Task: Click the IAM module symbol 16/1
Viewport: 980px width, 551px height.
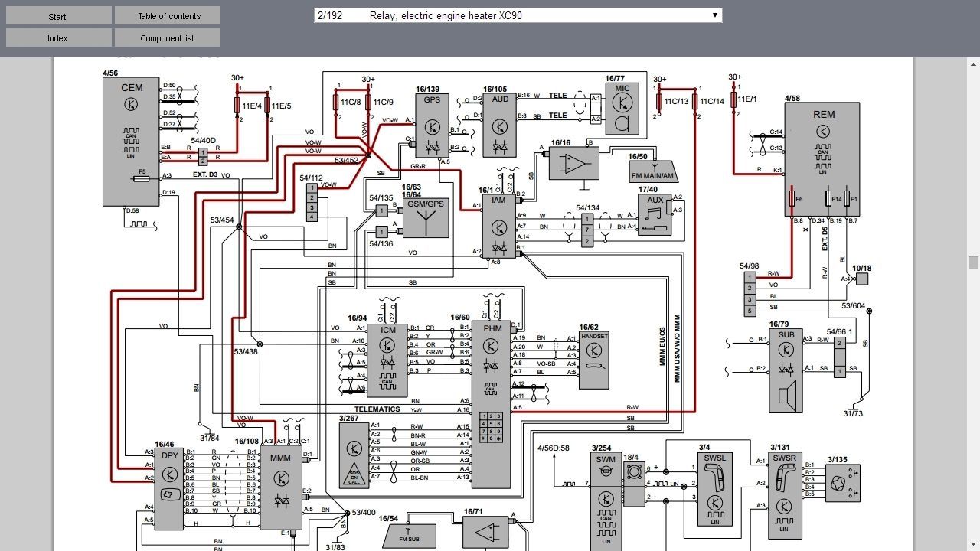Action: [498, 226]
